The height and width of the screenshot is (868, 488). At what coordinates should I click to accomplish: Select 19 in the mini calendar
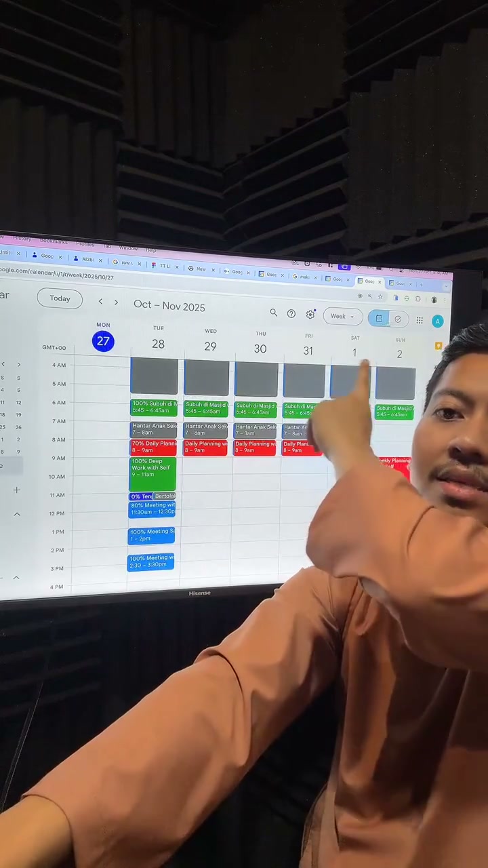tap(18, 415)
